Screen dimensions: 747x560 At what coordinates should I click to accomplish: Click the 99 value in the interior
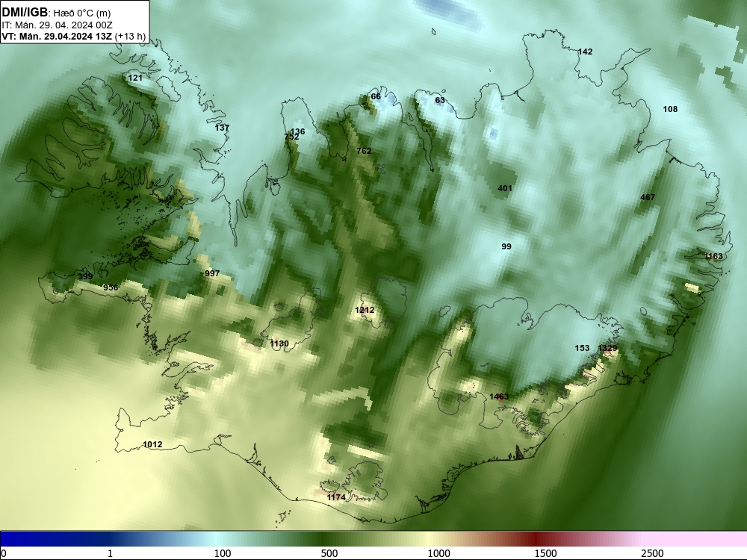tap(506, 246)
